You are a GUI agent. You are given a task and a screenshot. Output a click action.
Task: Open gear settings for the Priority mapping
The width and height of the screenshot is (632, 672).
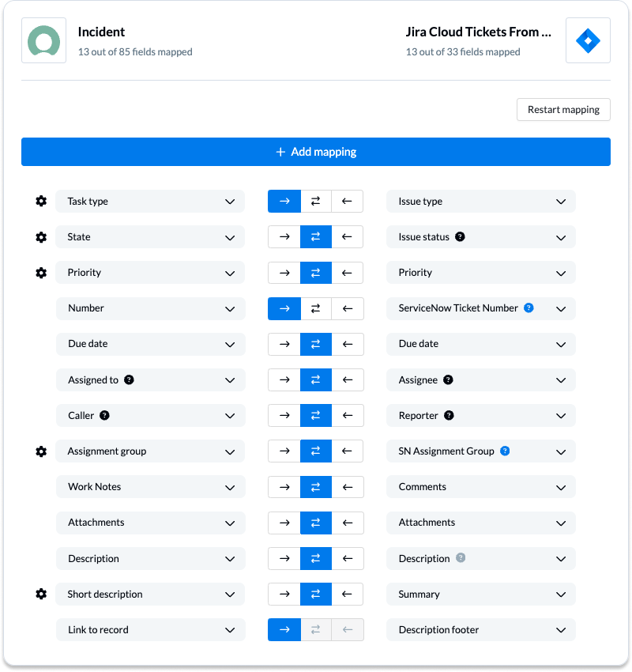[x=41, y=272]
